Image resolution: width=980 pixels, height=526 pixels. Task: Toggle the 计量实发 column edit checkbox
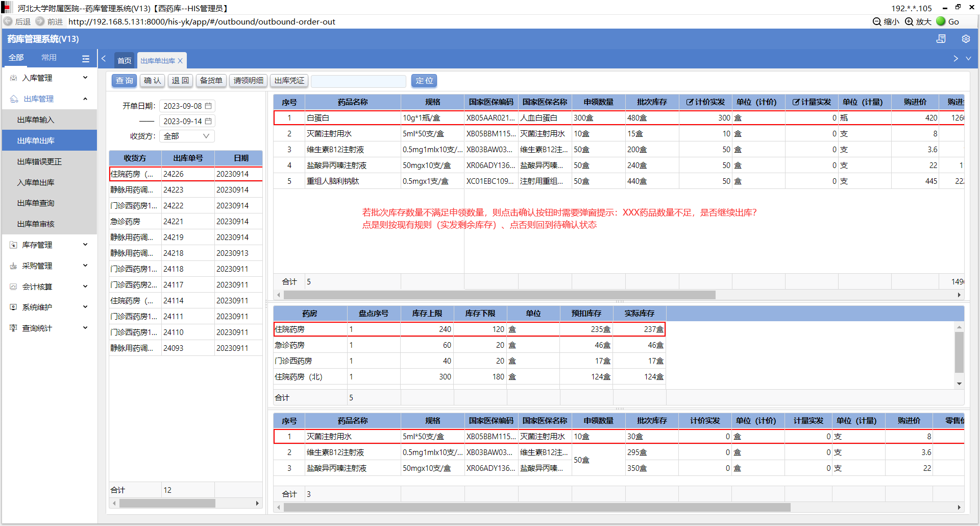(x=796, y=102)
